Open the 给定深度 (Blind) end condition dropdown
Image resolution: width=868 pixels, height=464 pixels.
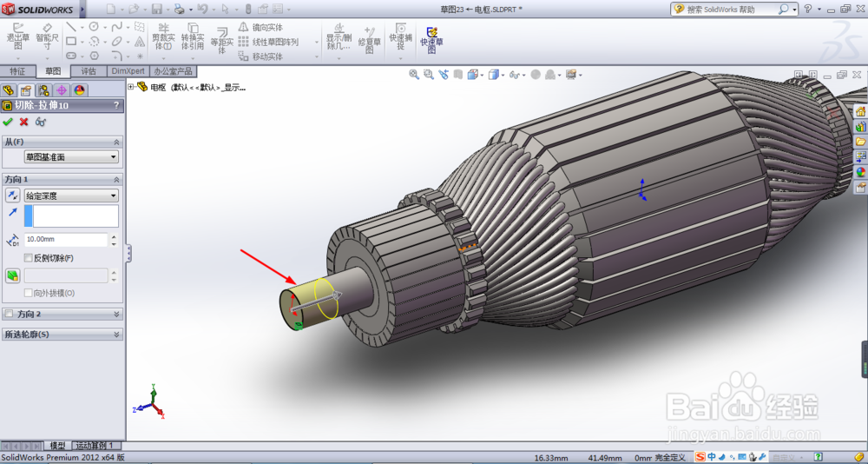click(x=71, y=196)
